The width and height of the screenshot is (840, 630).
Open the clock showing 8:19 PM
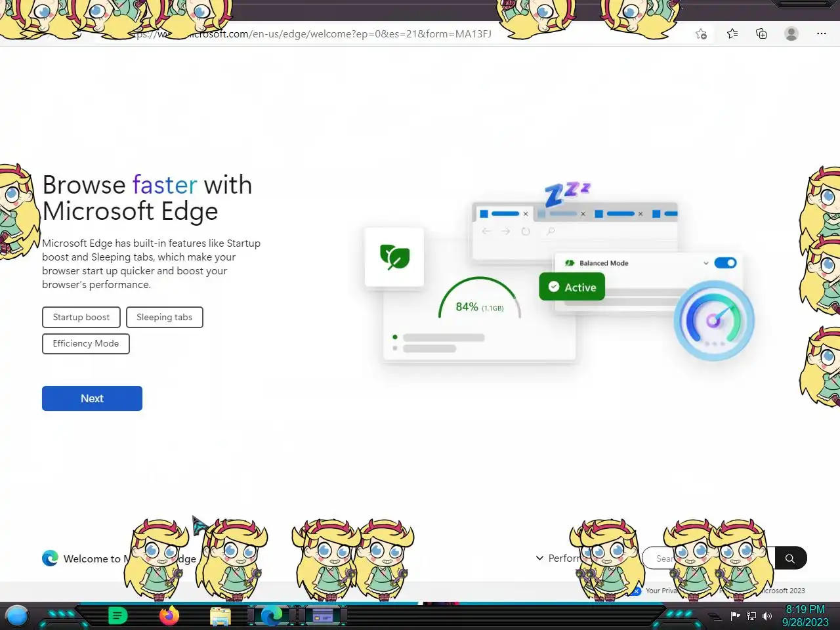click(x=805, y=616)
